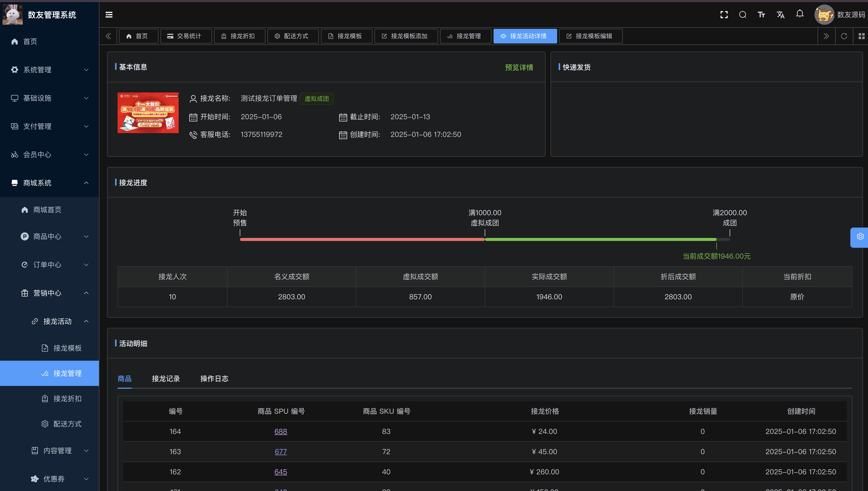The height and width of the screenshot is (491, 868).
Task: Click 满1000.00 虚拟成团 milestone label
Action: [x=485, y=218]
